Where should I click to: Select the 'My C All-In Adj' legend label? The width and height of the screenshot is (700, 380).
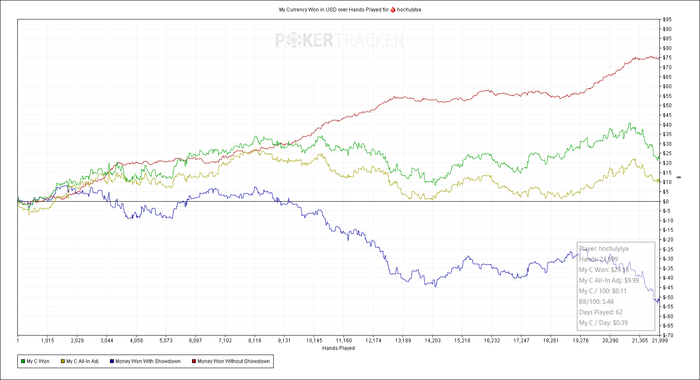point(83,361)
